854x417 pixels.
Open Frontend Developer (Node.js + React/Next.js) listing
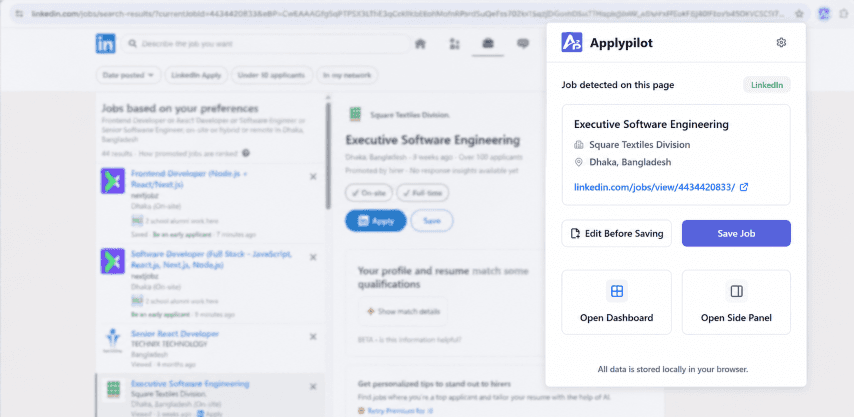pos(190,179)
